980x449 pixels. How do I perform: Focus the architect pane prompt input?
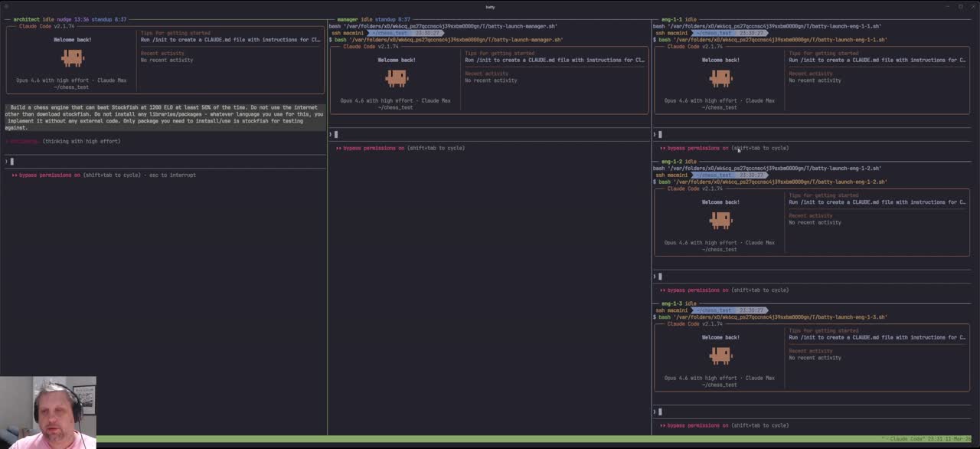(165, 161)
